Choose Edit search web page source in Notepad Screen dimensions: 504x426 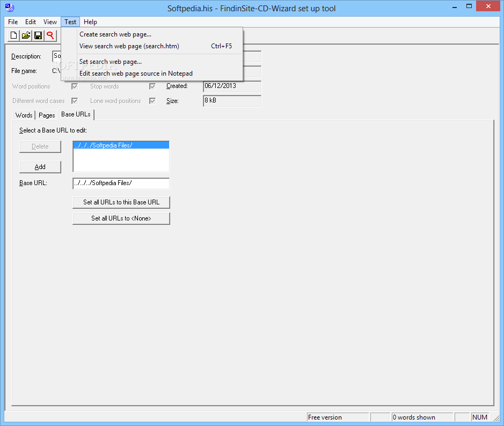pos(152,74)
